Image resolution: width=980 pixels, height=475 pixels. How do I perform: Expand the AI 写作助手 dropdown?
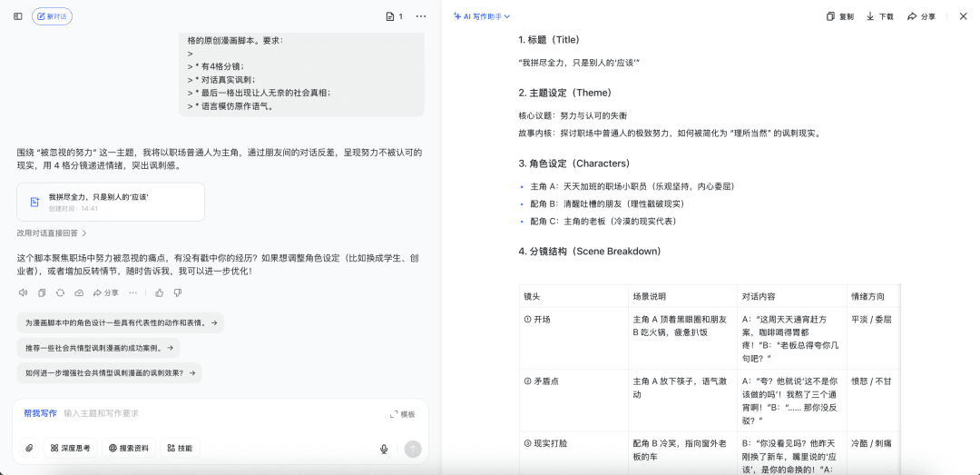482,16
